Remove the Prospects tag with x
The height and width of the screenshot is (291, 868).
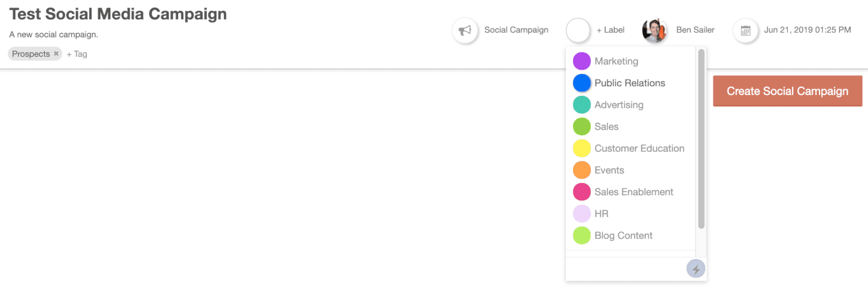tap(56, 54)
